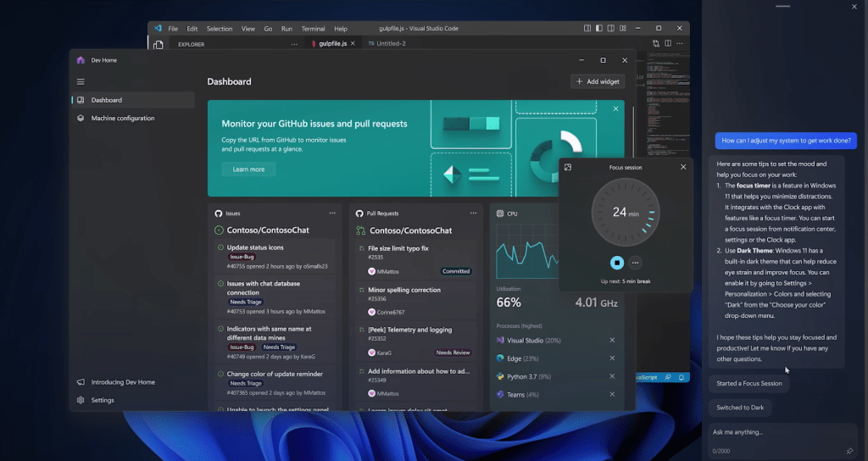868x461 pixels.
Task: Open the Issues widget more options menu
Action: (x=332, y=214)
